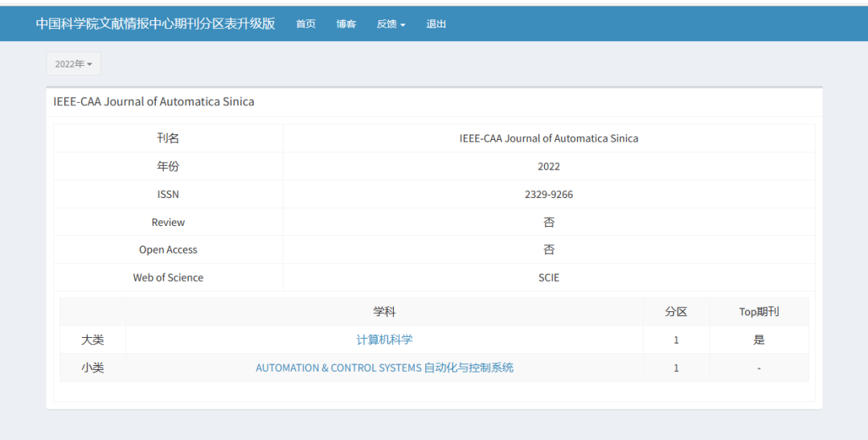Click the SCIE value in Web of Science row

coord(549,278)
